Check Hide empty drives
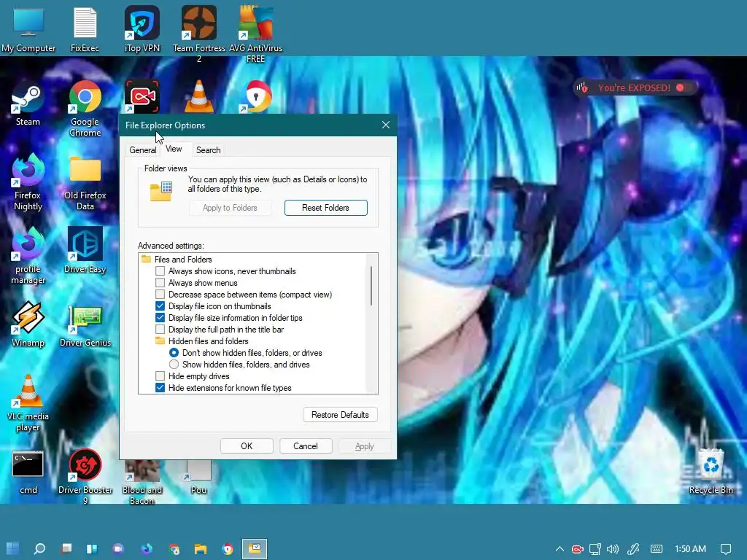The image size is (747, 560). pyautogui.click(x=160, y=376)
